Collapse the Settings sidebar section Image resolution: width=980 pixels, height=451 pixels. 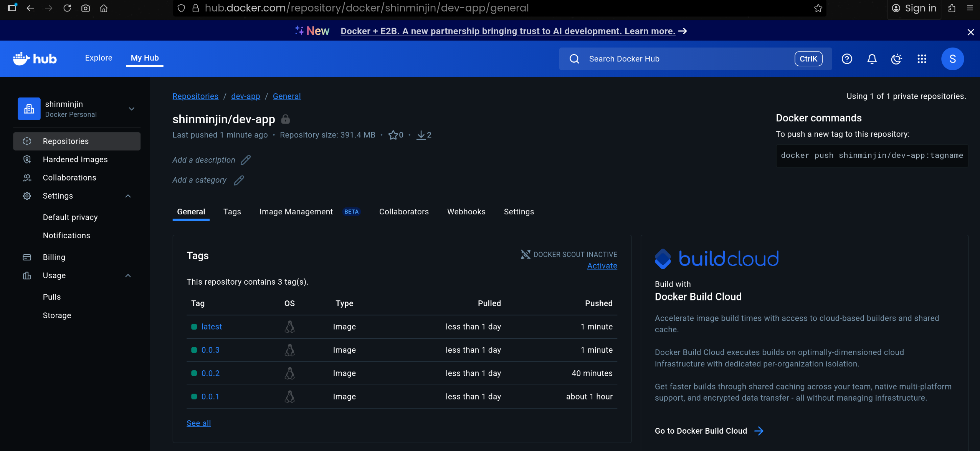coord(128,196)
